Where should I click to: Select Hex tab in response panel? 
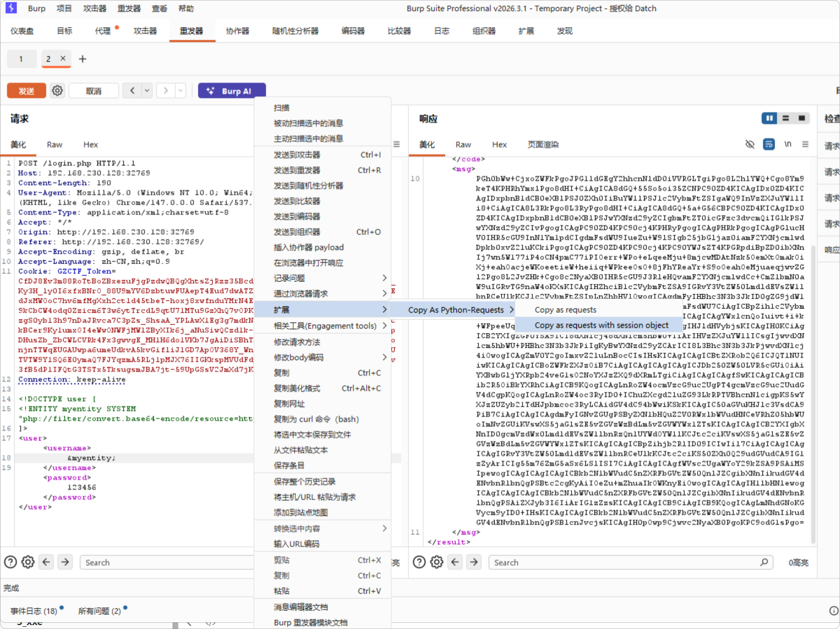coord(500,145)
